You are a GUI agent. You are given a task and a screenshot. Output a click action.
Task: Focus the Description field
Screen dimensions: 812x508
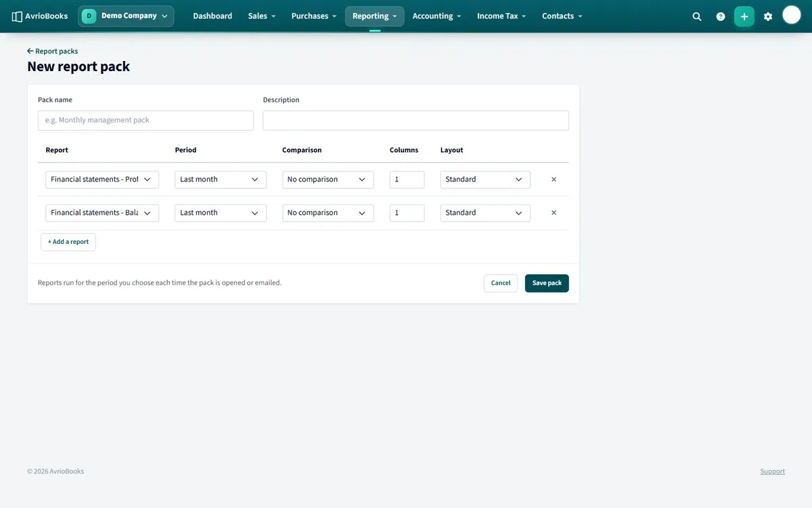coord(415,121)
